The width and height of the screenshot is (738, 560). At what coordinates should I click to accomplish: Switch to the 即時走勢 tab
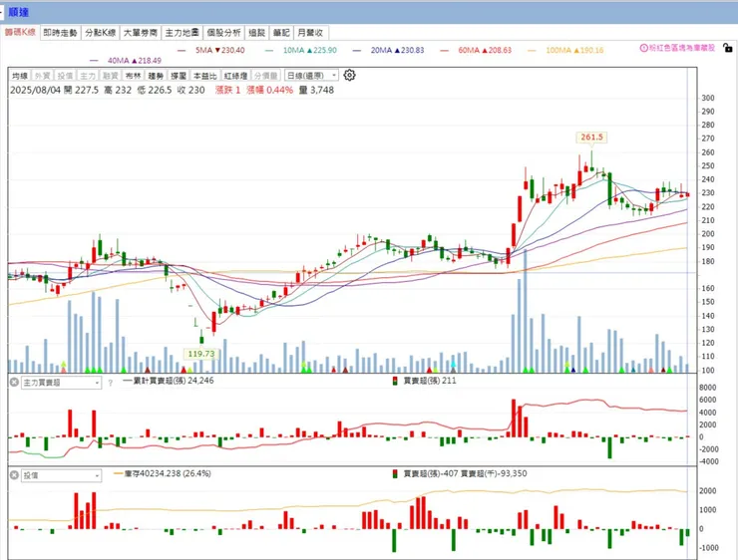pos(60,33)
